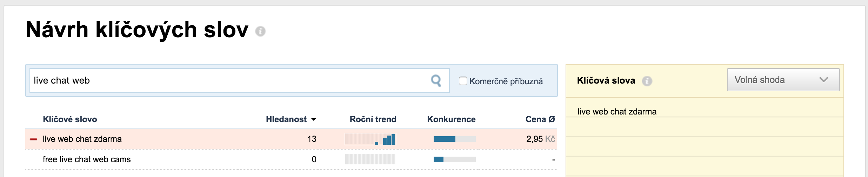This screenshot has width=868, height=177.
Task: Click competition bar for free live chat web cams
Action: pos(454,159)
